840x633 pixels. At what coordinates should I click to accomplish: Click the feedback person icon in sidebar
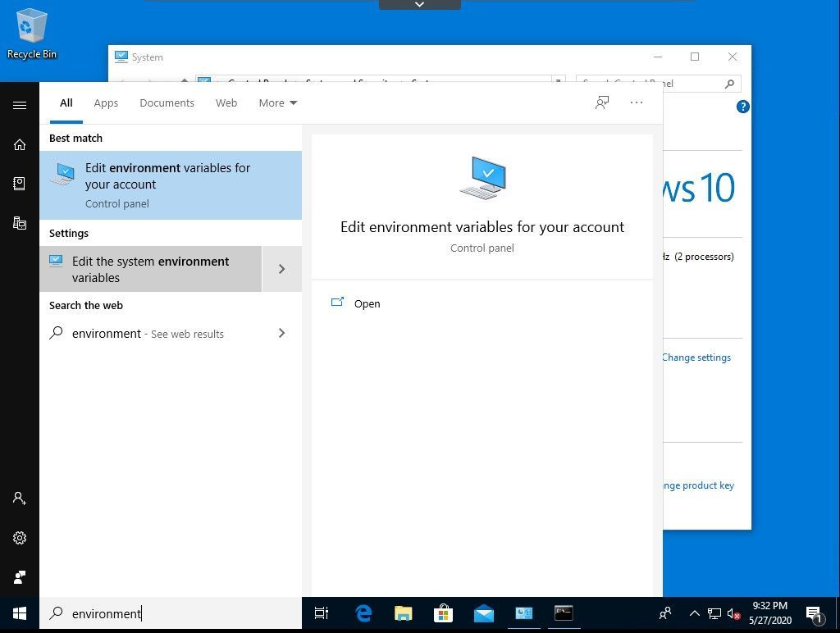(x=20, y=576)
